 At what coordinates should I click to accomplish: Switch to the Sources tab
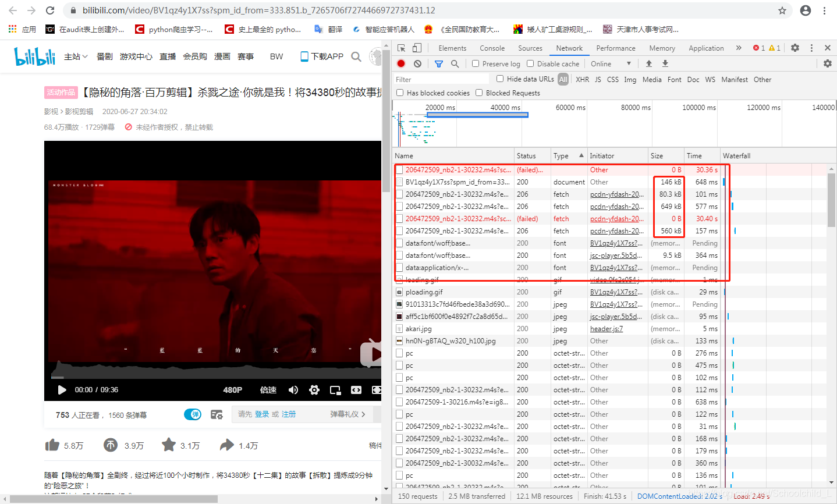point(530,48)
